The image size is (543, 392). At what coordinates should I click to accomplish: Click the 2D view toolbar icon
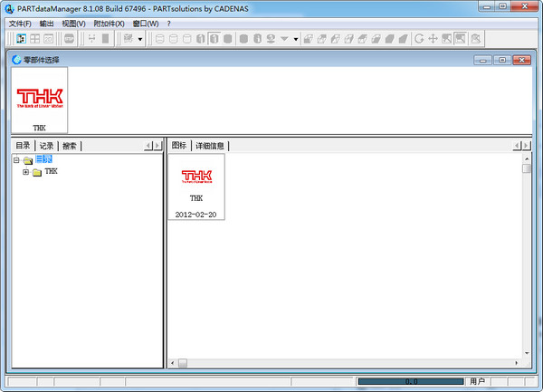(x=48, y=38)
